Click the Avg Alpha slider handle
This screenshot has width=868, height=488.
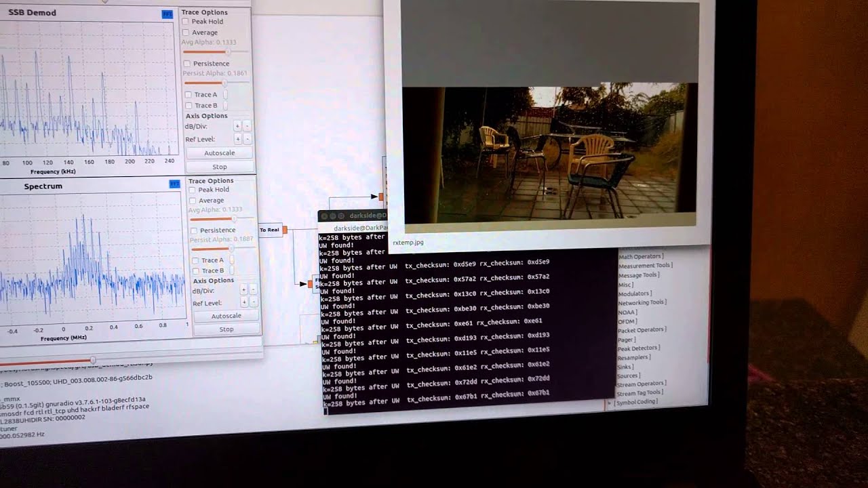tap(229, 51)
